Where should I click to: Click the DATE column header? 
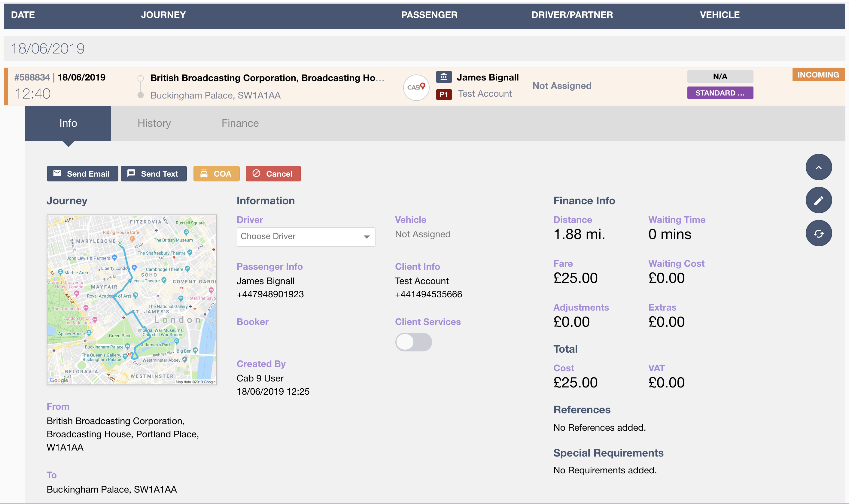[23, 15]
